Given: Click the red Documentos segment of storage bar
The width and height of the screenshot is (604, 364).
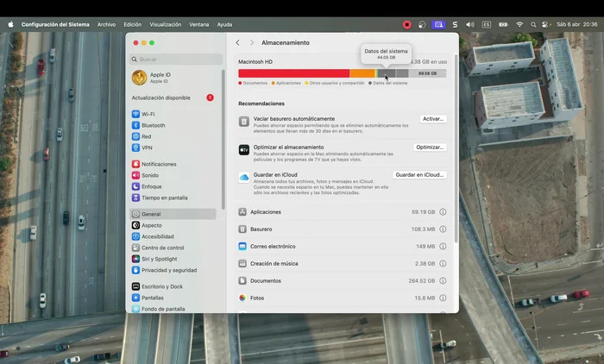Looking at the screenshot, I should (293, 74).
